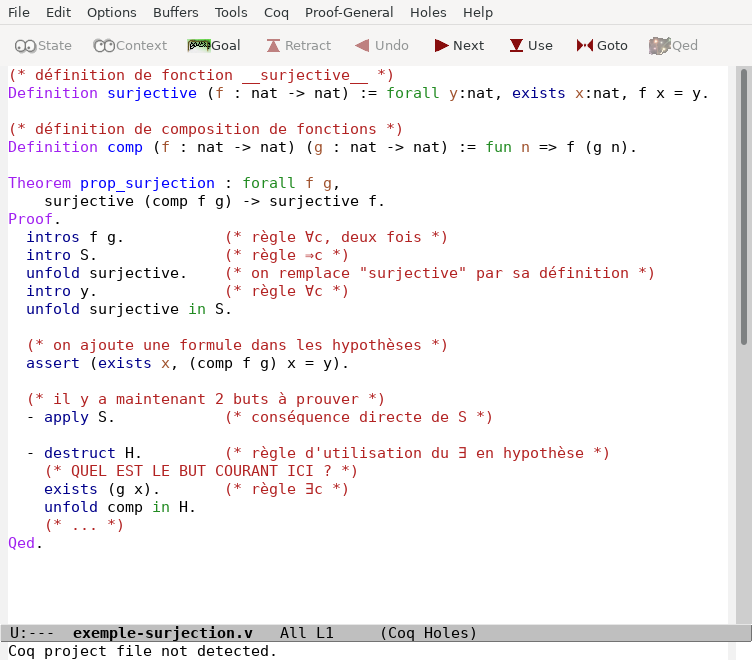
Task: Open the Help menu
Action: click(478, 13)
